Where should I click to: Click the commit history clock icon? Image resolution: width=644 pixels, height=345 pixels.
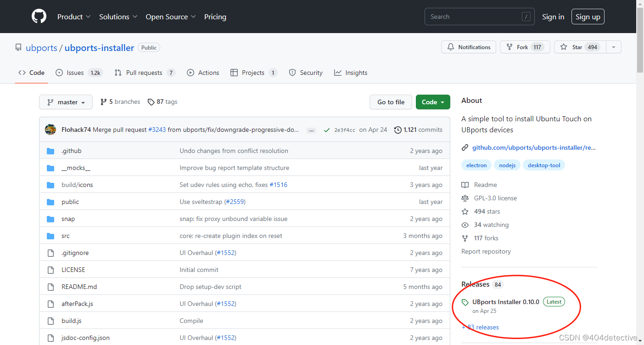(x=398, y=130)
